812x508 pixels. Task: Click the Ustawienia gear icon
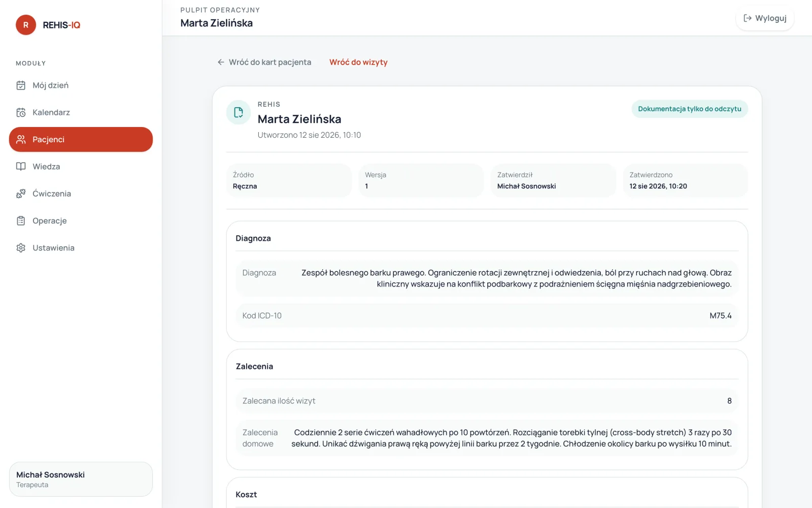pos(21,248)
